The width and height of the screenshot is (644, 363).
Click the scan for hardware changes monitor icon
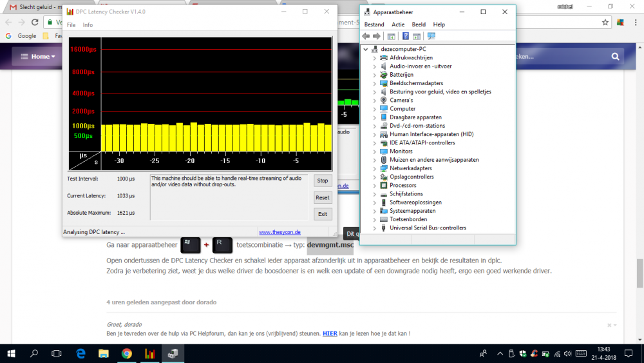coord(431,36)
